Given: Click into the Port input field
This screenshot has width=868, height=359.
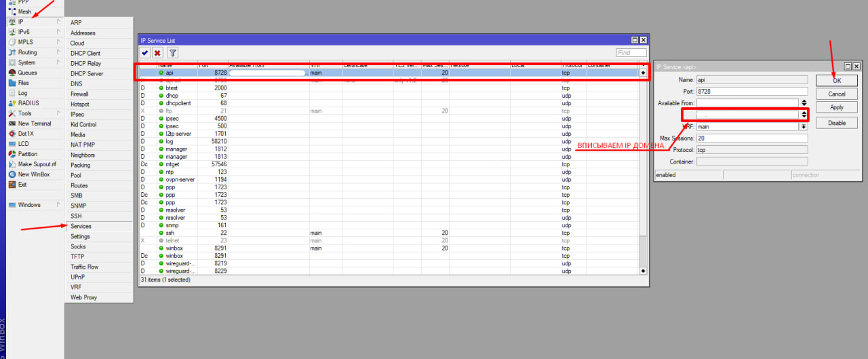Looking at the screenshot, I should (751, 91).
